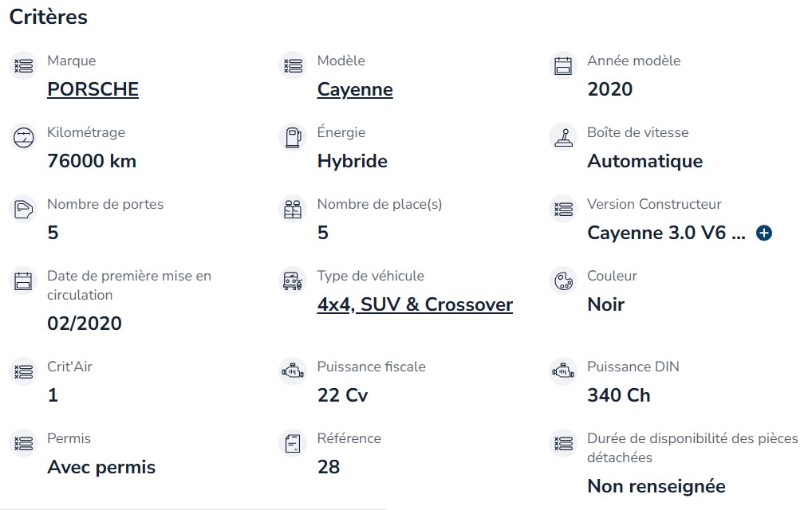Click the Boîte de vitesse gearshift icon
This screenshot has width=812, height=510.
[563, 138]
